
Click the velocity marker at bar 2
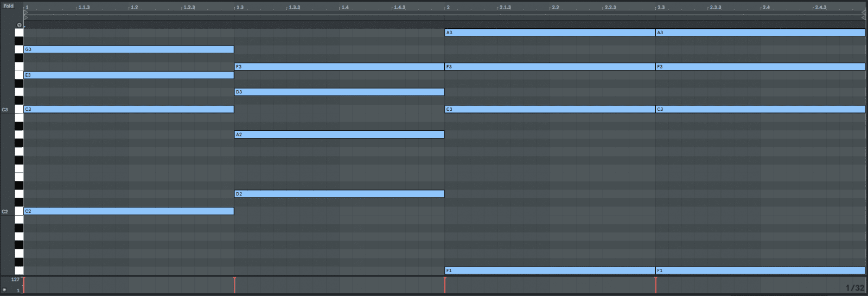coord(445,285)
